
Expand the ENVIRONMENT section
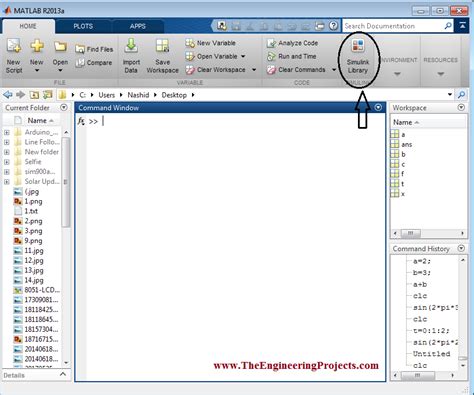tap(397, 74)
